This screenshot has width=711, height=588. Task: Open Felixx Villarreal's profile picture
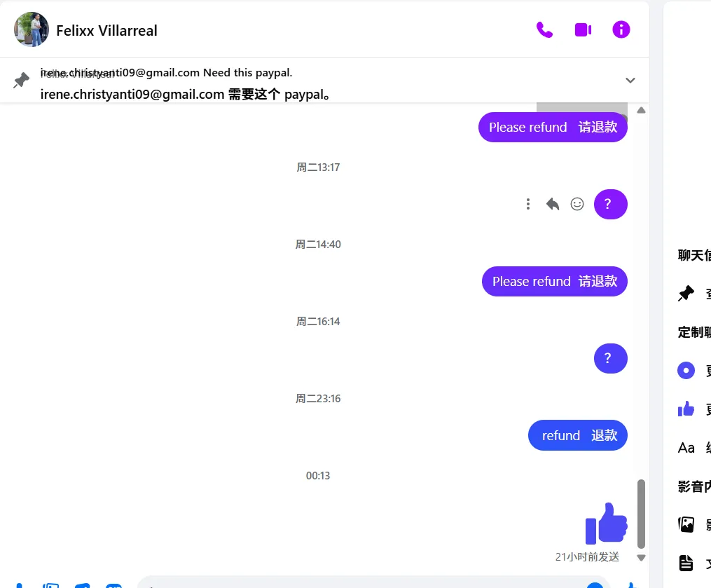pyautogui.click(x=32, y=29)
